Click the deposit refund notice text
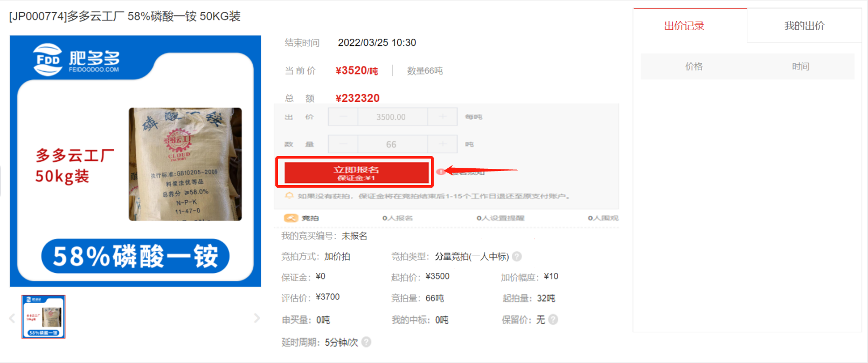Screen dimensions: 868x363 pos(434,196)
